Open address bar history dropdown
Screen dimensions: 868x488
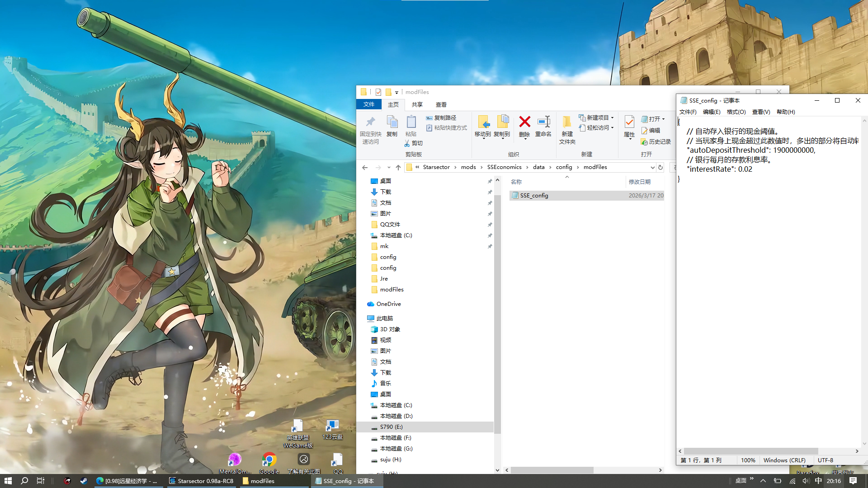click(x=652, y=167)
